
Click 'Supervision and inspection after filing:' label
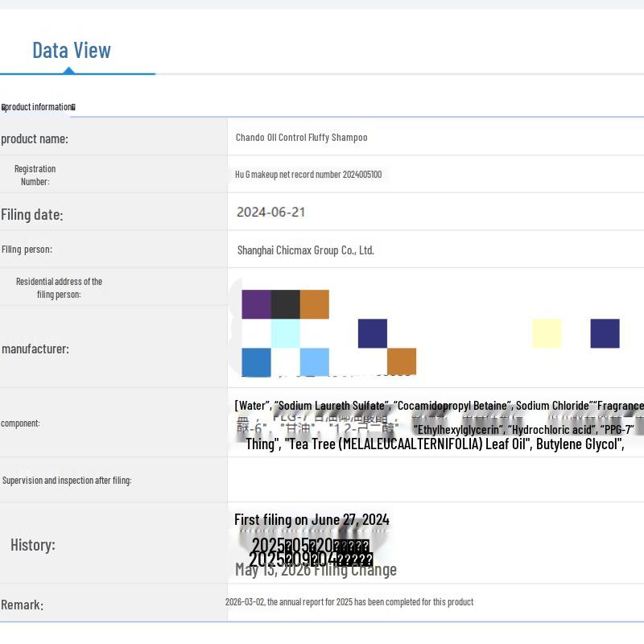tap(67, 481)
